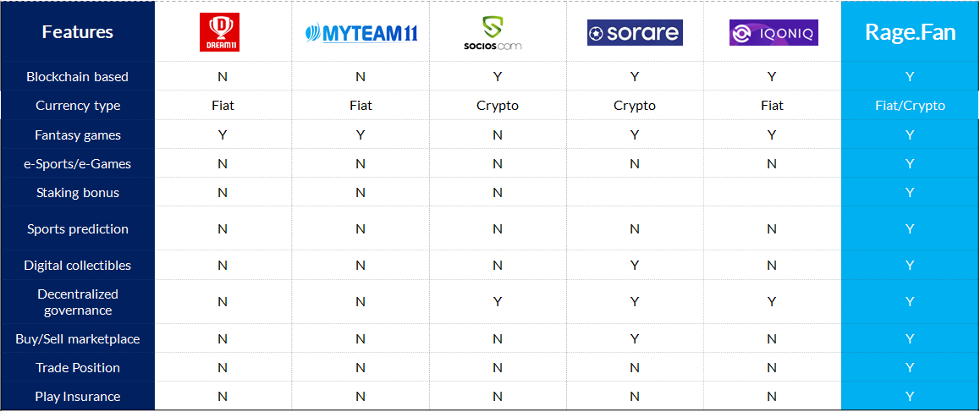980x412 pixels.
Task: Click the Dream11 red trophy logo
Action: [x=219, y=32]
